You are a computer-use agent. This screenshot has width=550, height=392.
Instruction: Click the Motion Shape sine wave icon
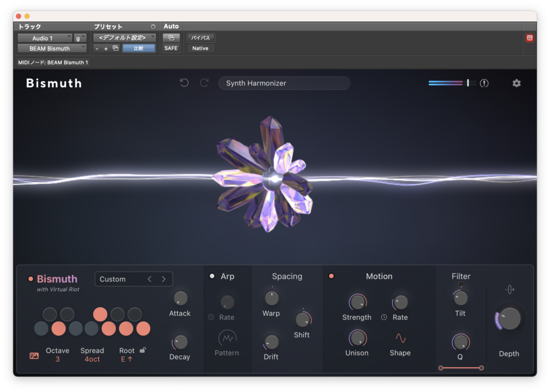coord(401,338)
